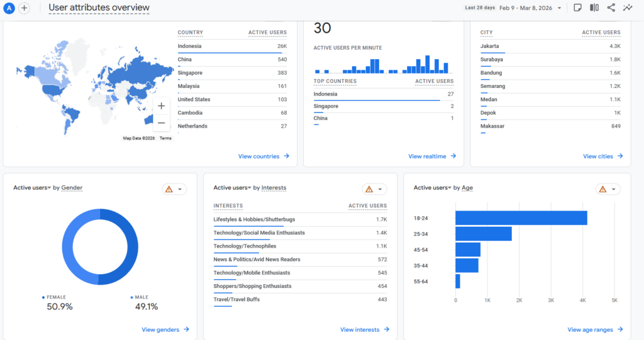Zoom out on the world map
Screen dimensions: 644x340
(162, 123)
